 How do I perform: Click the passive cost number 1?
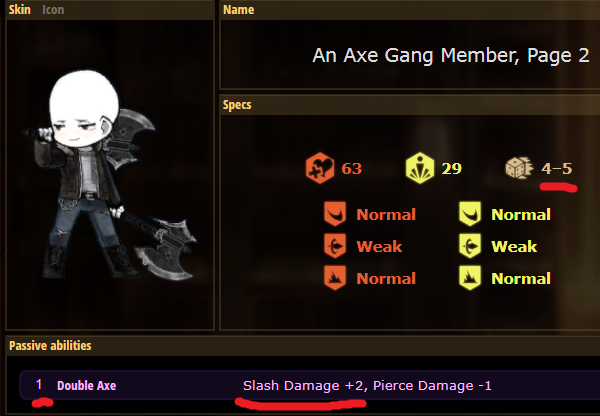[39, 385]
